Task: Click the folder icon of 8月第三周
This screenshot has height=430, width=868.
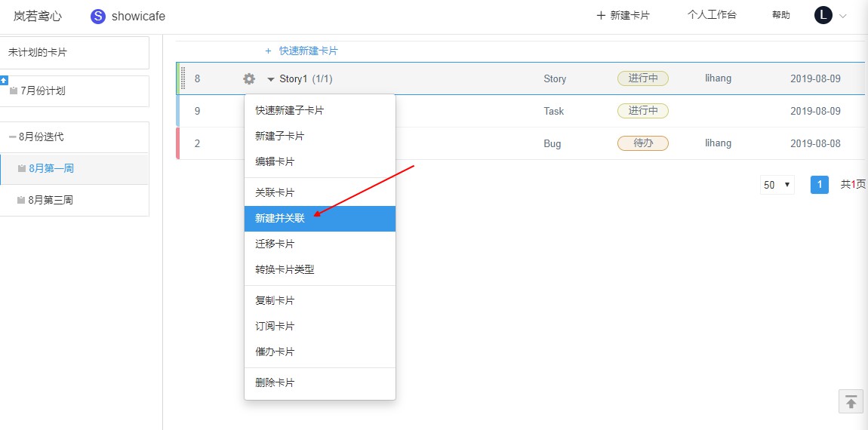Action: [21, 201]
